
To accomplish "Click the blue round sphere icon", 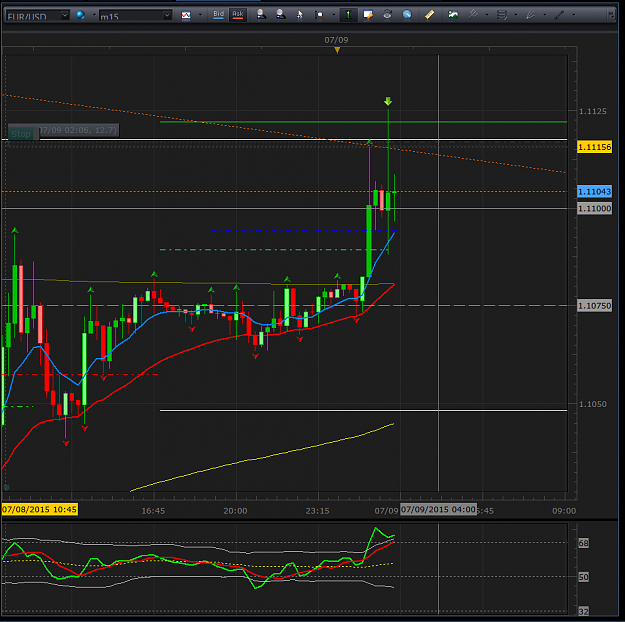I will [407, 15].
